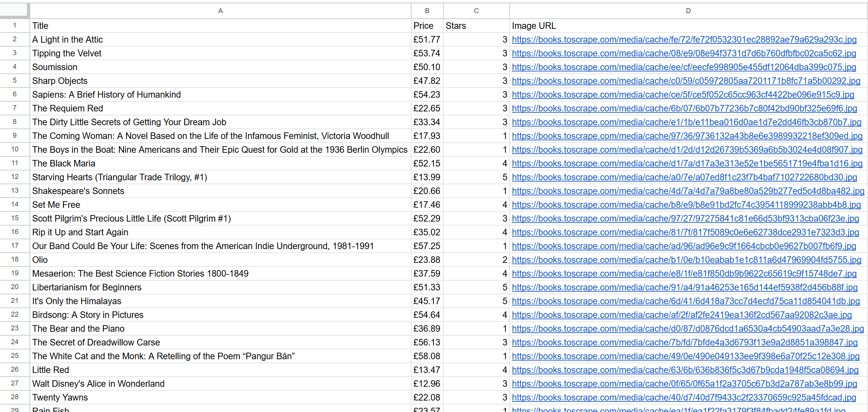Viewport: 868px width, 412px height.
Task: Click row 20 header number
Action: pos(14,287)
